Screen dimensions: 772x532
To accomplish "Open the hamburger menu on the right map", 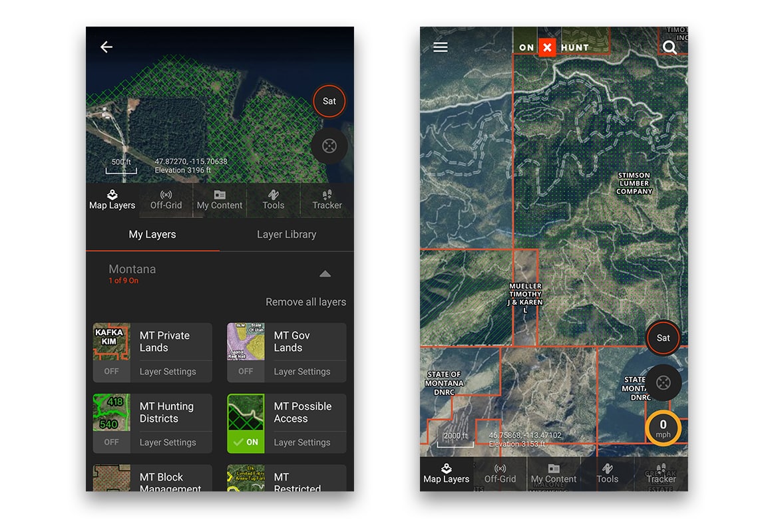I will 441,47.
